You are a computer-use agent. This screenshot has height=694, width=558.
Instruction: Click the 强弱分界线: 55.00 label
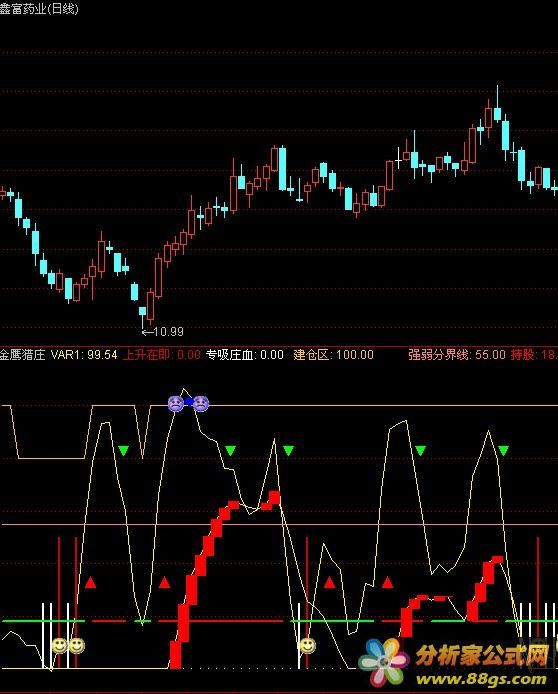click(457, 355)
